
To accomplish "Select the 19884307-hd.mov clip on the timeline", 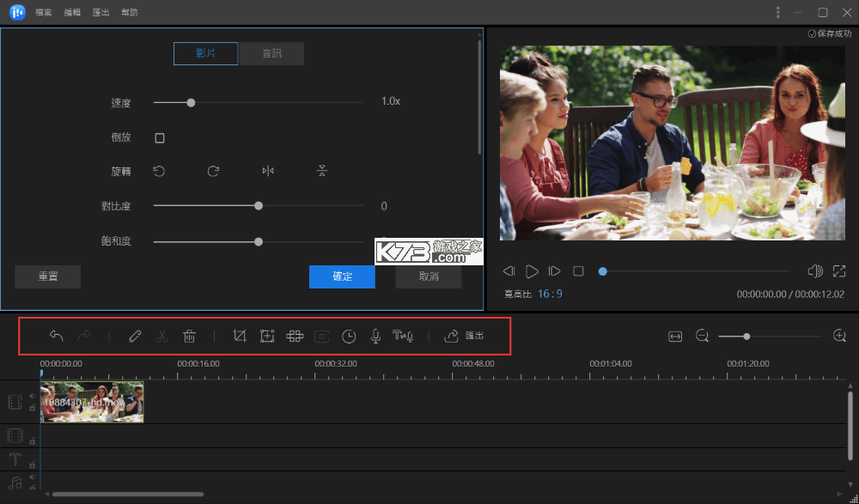I will 92,402.
